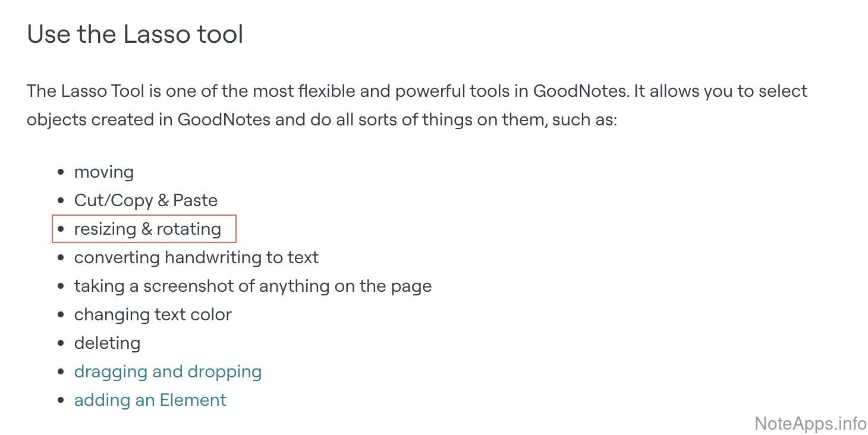Click the NoteApps.info watermark
This screenshot has height=435, width=868.
tap(810, 423)
